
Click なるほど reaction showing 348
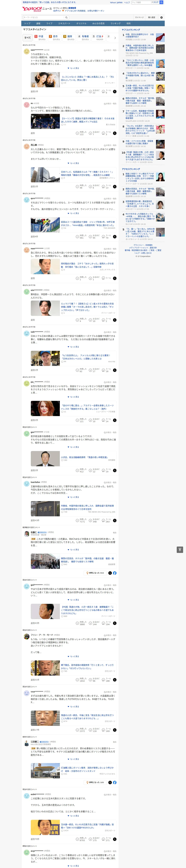click(x=94, y=521)
